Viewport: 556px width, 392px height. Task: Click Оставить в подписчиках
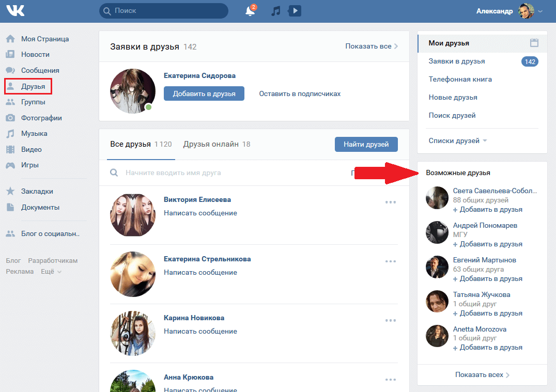(x=300, y=93)
